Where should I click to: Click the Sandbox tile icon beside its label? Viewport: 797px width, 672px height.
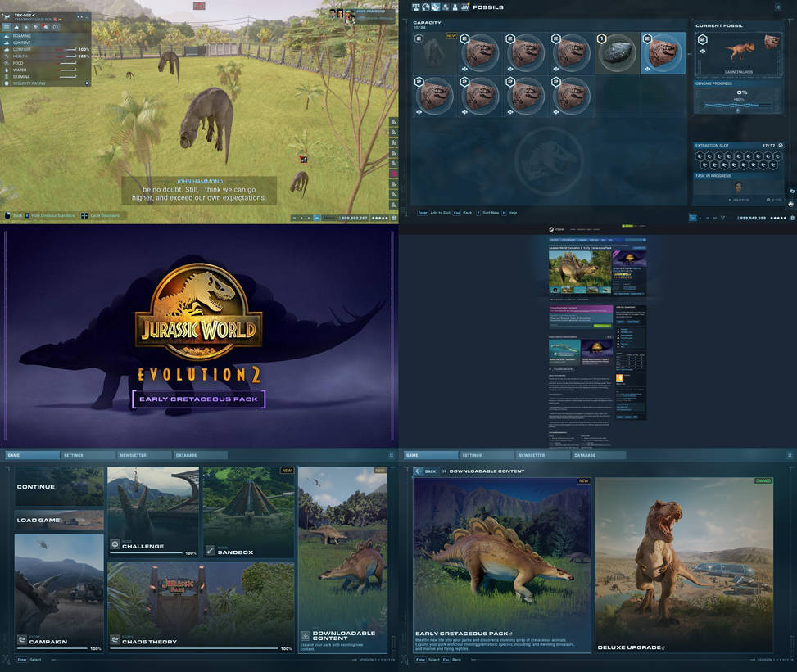pos(211,550)
